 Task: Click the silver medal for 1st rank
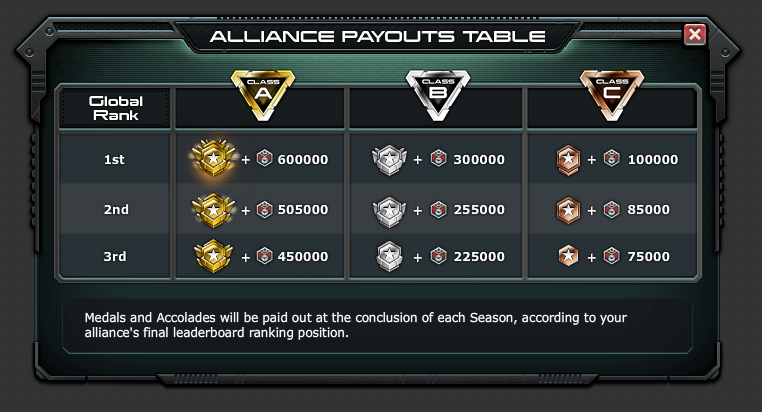[x=388, y=159]
